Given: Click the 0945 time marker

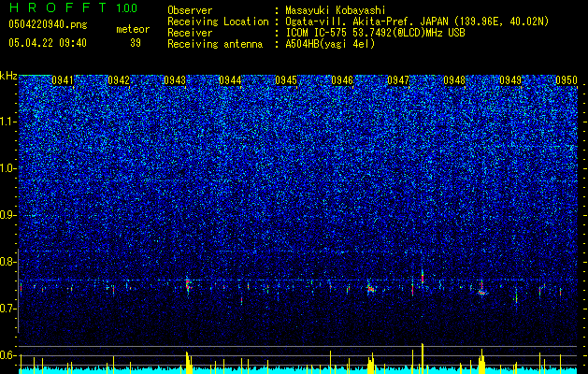Looking at the screenshot, I should click(286, 80).
